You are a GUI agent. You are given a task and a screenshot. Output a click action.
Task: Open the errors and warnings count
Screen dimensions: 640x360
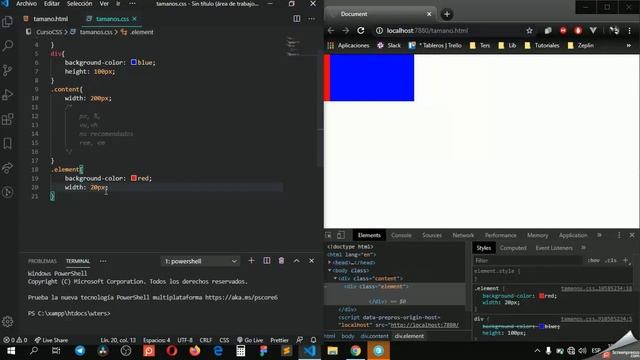(x=15, y=340)
